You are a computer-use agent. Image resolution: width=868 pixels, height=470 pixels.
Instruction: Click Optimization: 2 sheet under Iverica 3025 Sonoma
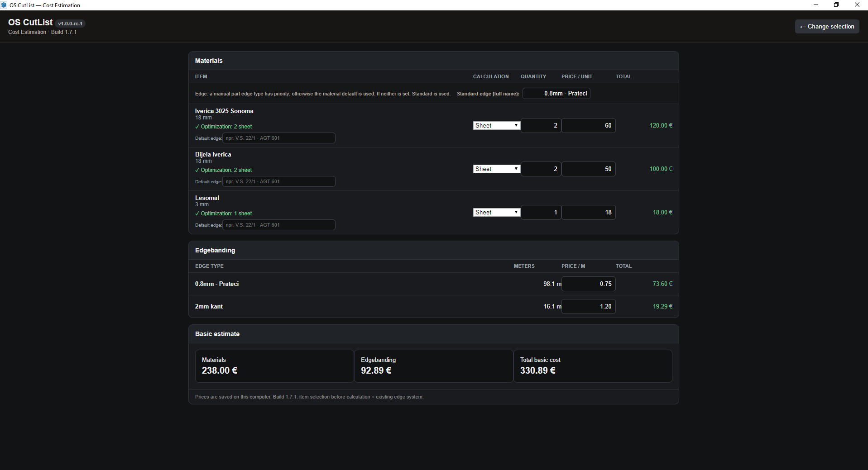point(224,127)
